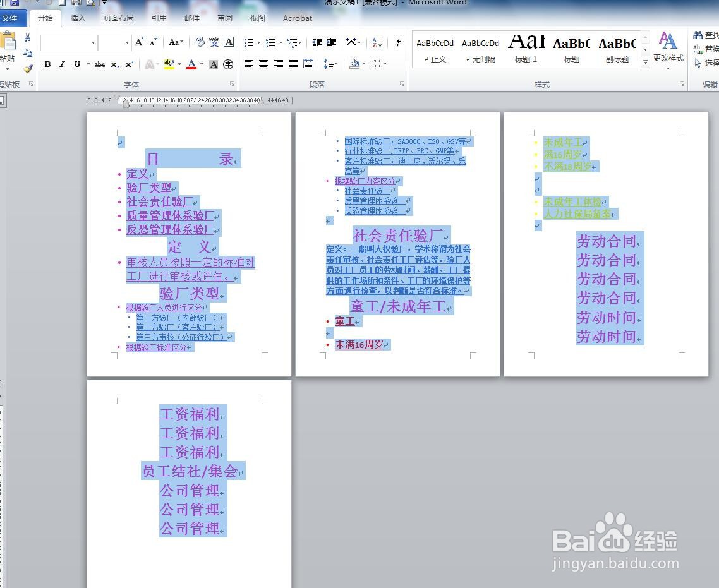
Task: Open line spacing dropdown
Action: tap(331, 64)
